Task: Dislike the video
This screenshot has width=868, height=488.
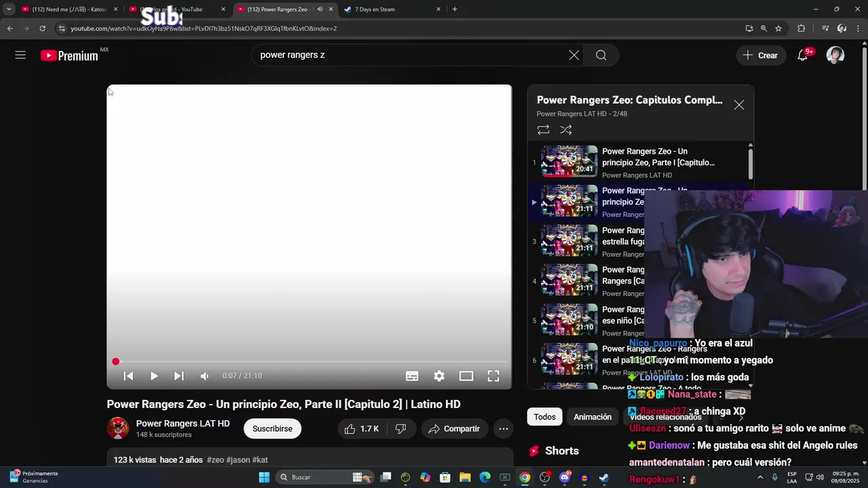Action: pos(401,428)
